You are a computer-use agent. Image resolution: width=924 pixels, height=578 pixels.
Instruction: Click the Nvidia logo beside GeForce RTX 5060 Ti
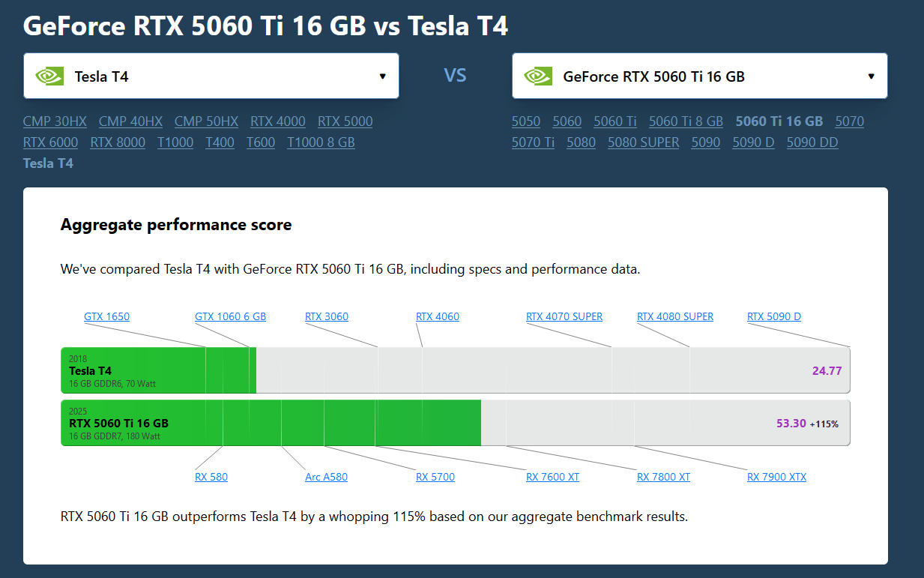point(538,76)
